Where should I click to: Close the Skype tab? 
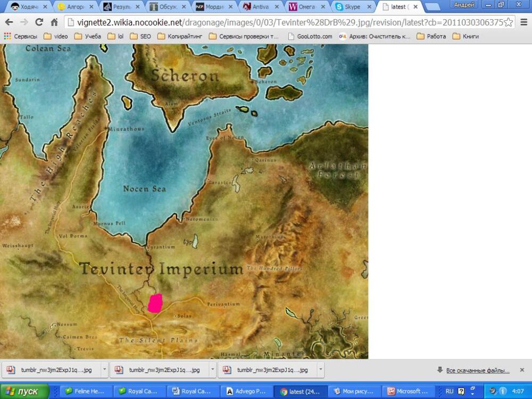(x=369, y=7)
